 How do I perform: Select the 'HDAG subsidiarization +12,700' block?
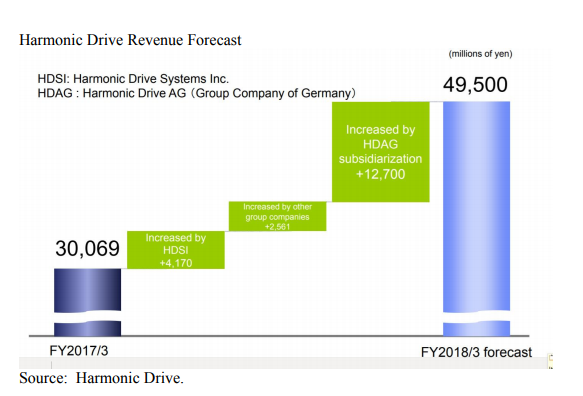pos(380,152)
